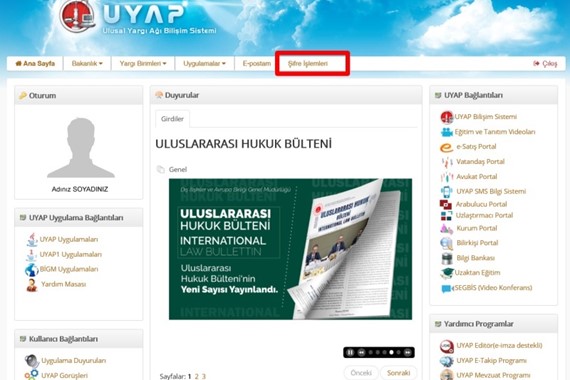Screen dimensions: 570x380
Task: Click the BİGM Uygulamaları globe icon
Action: tap(32, 270)
